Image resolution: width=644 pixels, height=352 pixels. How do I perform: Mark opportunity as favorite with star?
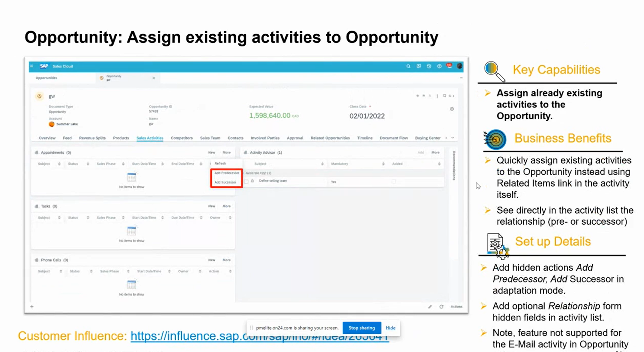point(417,96)
